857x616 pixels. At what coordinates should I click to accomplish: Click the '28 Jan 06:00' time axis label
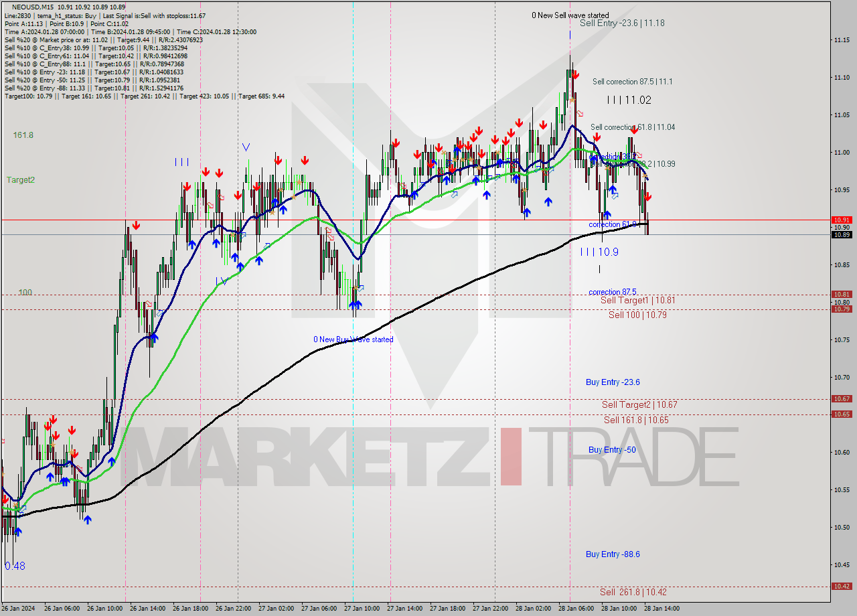pos(575,609)
